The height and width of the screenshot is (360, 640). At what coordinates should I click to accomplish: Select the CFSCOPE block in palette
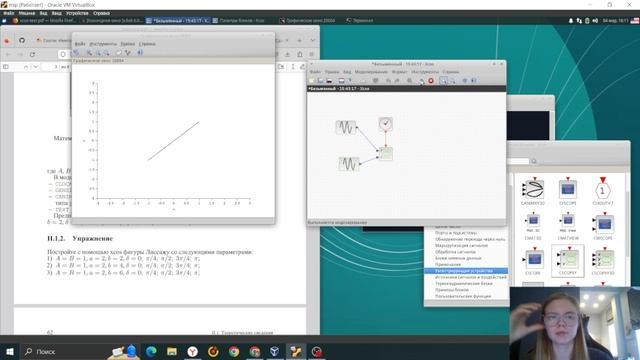[568, 191]
